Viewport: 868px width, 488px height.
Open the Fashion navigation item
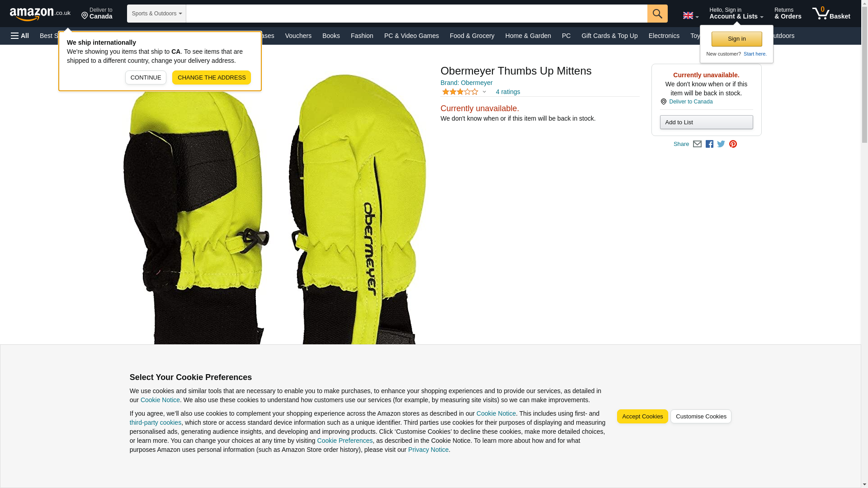pyautogui.click(x=362, y=36)
